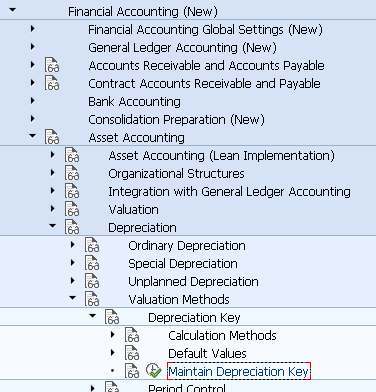Screen dimensions: 376x392
Task: Collapse the Valuation Methods node
Action: coord(72,298)
